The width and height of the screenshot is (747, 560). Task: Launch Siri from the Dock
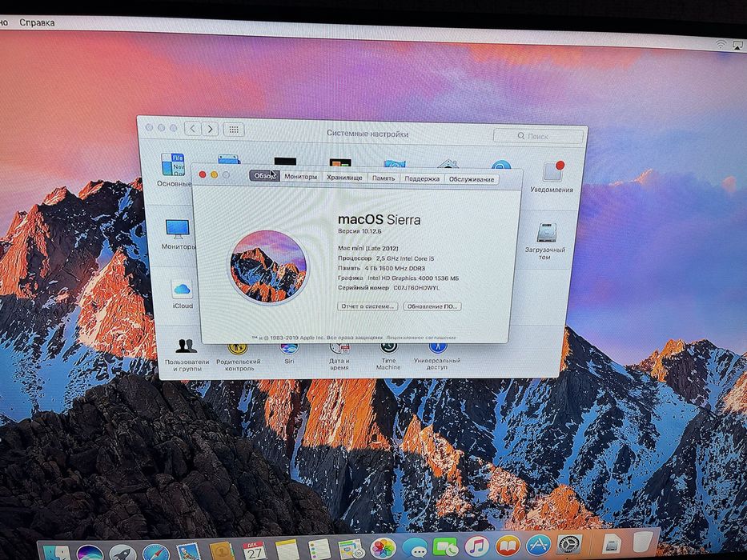click(89, 552)
